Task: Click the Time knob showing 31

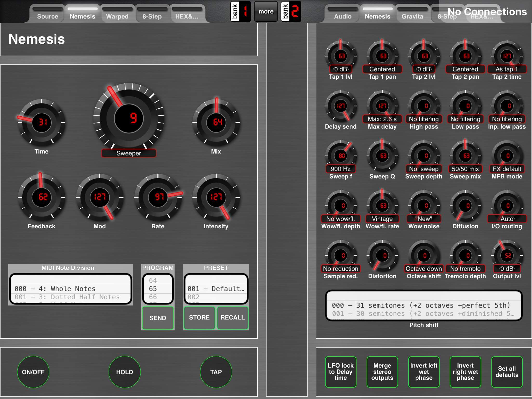Action: click(42, 122)
